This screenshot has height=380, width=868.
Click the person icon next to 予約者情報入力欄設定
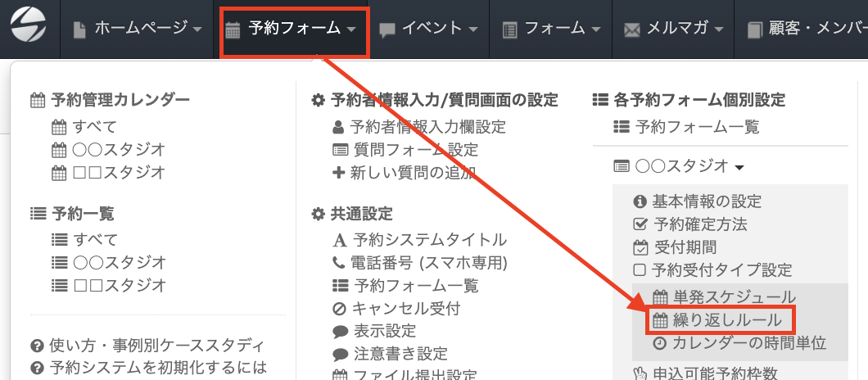339,128
